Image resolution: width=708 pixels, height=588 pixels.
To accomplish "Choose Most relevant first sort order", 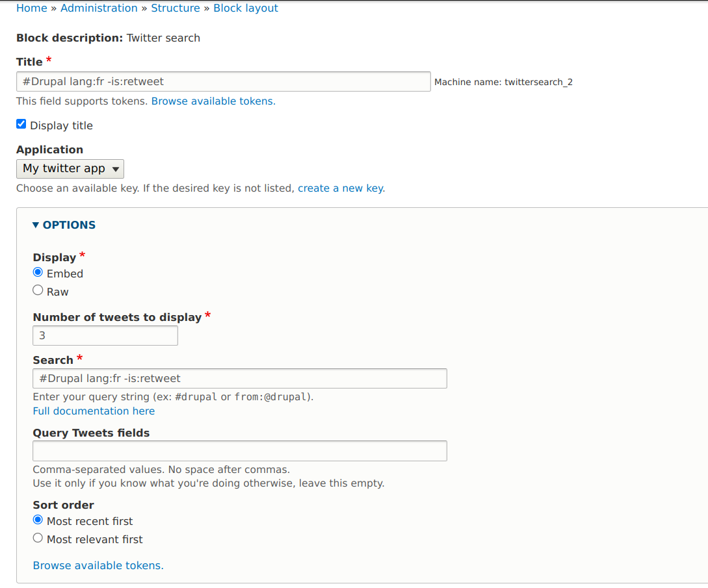I will [38, 538].
